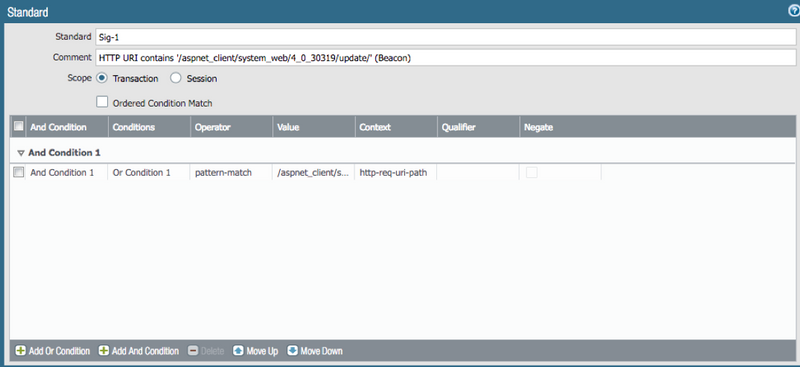This screenshot has width=800, height=367.
Task: Click Move Down button
Action: 315,351
